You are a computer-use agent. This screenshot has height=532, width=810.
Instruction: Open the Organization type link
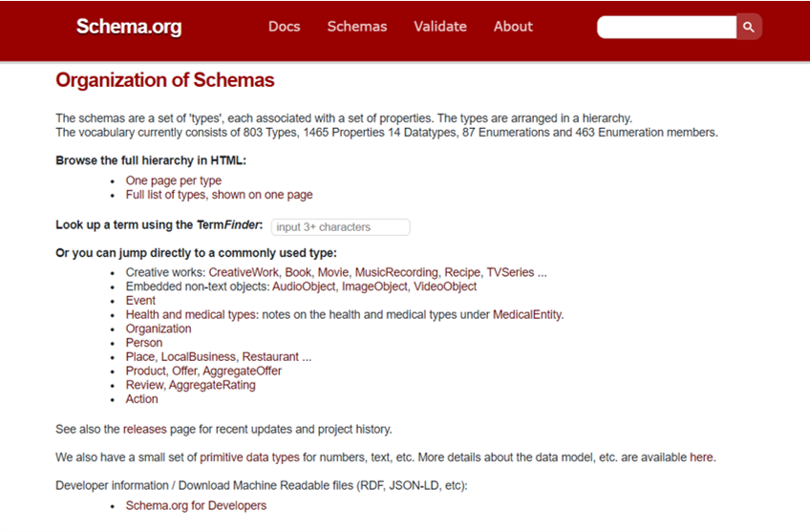[159, 329]
